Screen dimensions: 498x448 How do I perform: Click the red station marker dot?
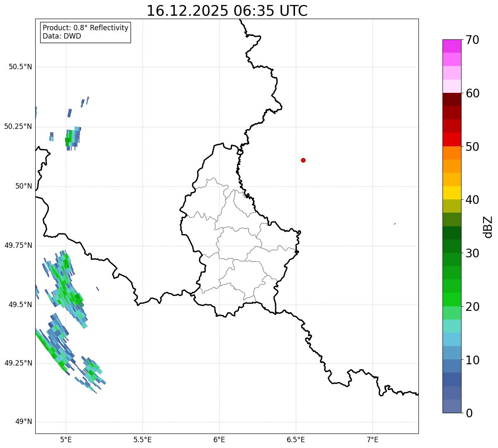coord(303,160)
